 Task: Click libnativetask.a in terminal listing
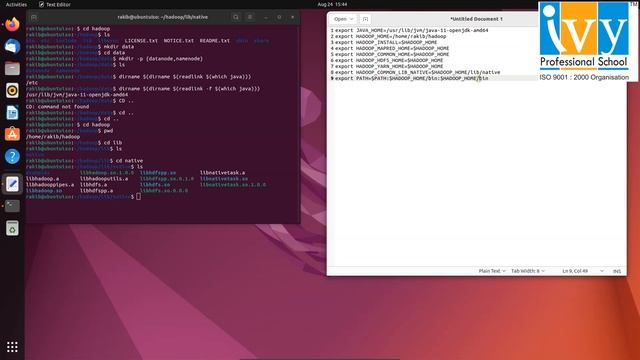pyautogui.click(x=222, y=173)
